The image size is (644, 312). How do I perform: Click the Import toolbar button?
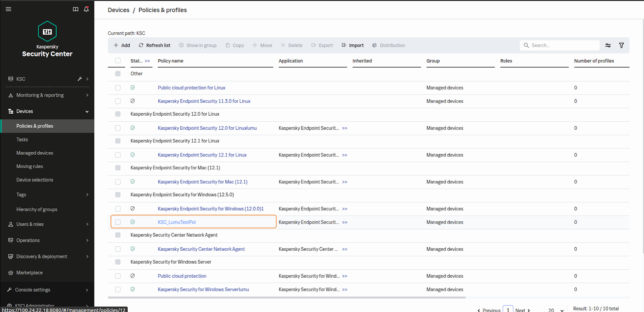tap(353, 46)
